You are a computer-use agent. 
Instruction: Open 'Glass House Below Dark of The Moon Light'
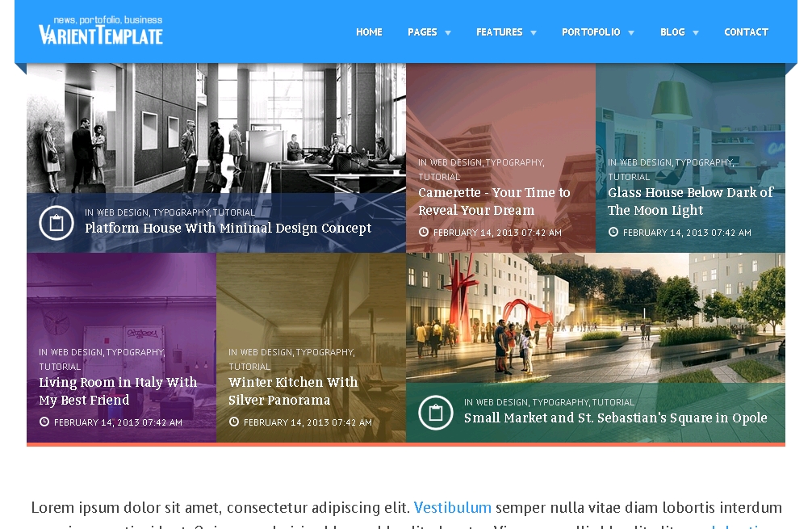click(x=690, y=201)
